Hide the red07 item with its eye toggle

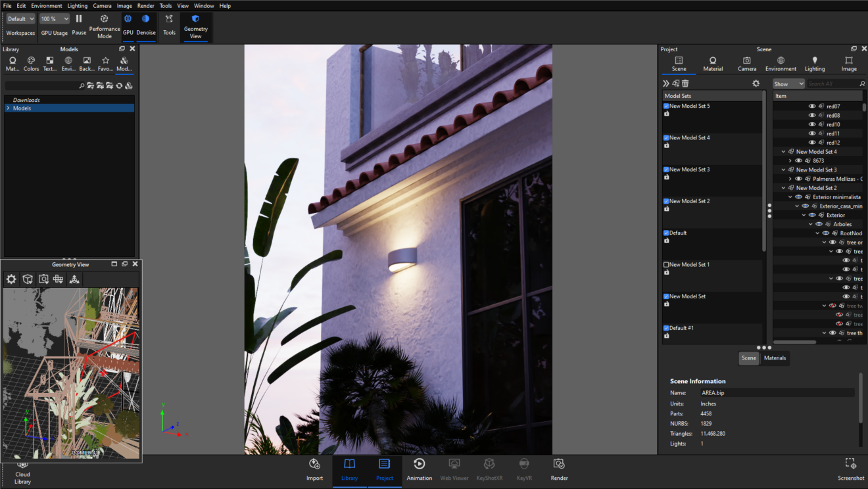tap(812, 106)
